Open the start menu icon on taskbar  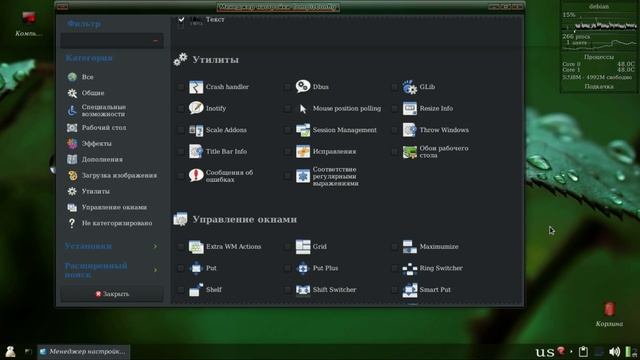click(10, 351)
